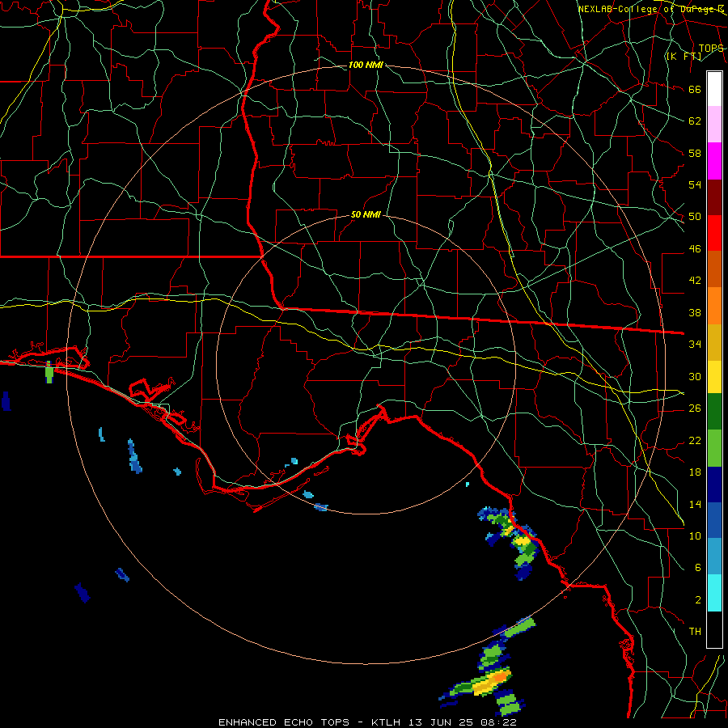This screenshot has height=728, width=728.
Task: Click the bright red 46-50 kft legend color
Action: pyautogui.click(x=714, y=233)
